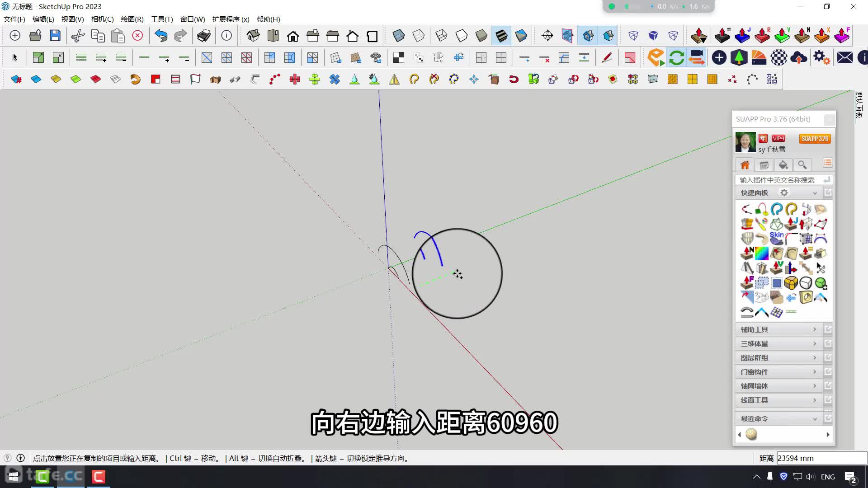Undo the last action with blue arrow
Viewport: 868px width, 488px height.
coord(161,36)
